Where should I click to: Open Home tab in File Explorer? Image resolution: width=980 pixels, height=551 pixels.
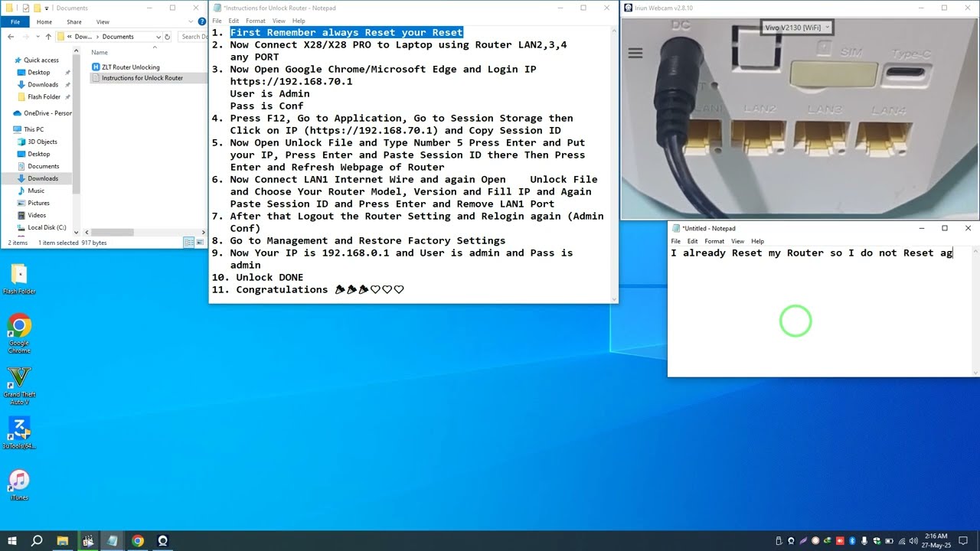(x=44, y=22)
